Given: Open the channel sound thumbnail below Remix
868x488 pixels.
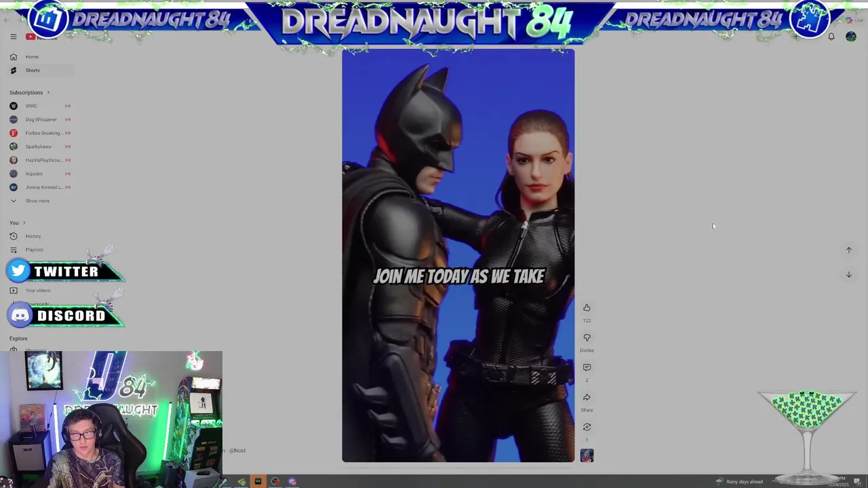Looking at the screenshot, I should click(587, 455).
